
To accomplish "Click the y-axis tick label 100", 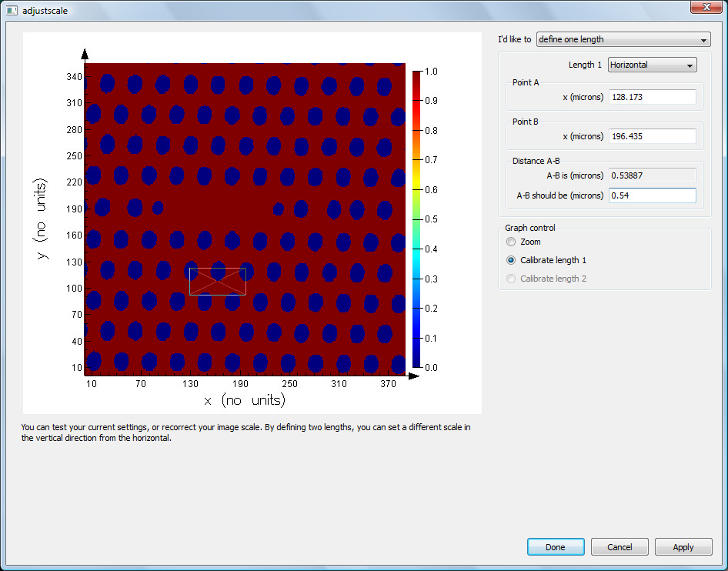I will (75, 289).
